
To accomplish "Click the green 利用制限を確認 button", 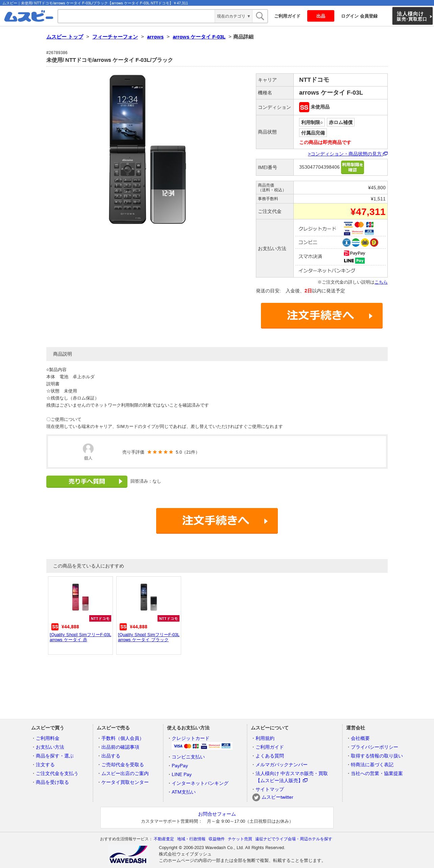I will pyautogui.click(x=353, y=167).
